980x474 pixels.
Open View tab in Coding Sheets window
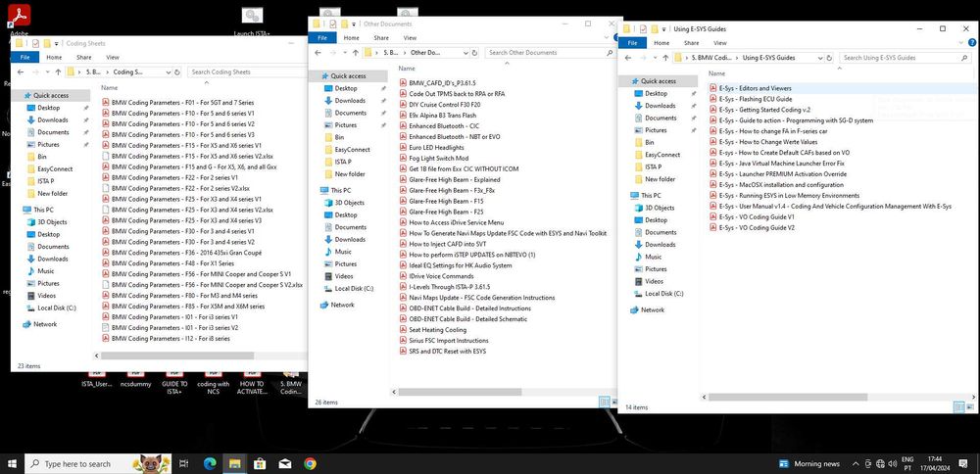click(x=112, y=58)
